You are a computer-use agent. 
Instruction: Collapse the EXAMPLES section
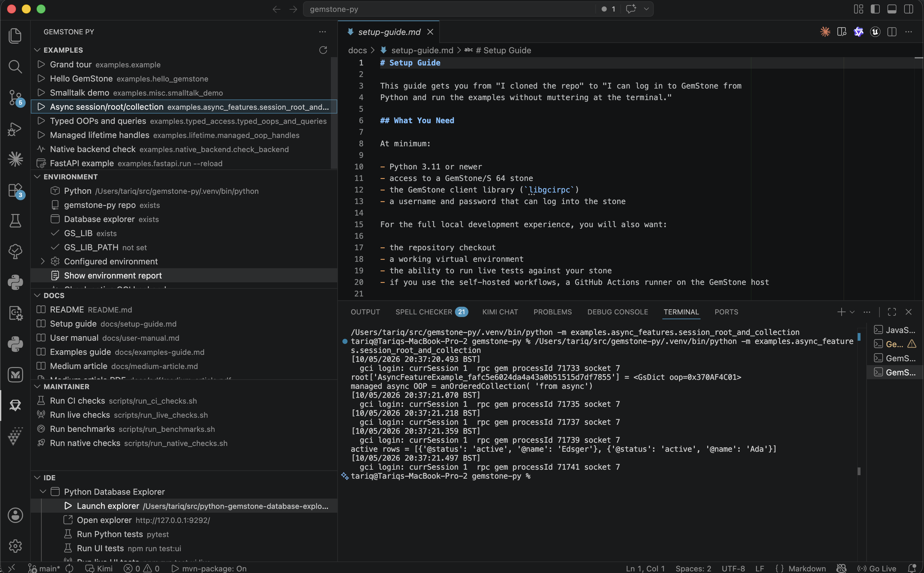37,50
